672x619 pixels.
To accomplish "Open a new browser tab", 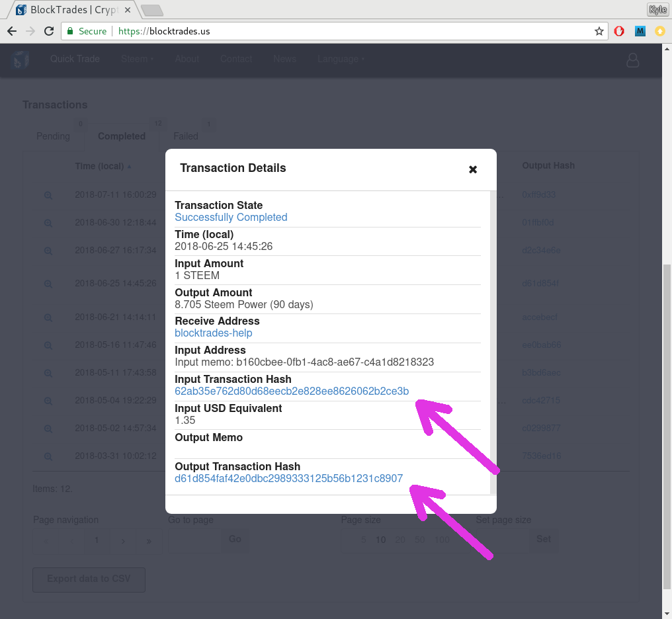I will click(x=152, y=10).
